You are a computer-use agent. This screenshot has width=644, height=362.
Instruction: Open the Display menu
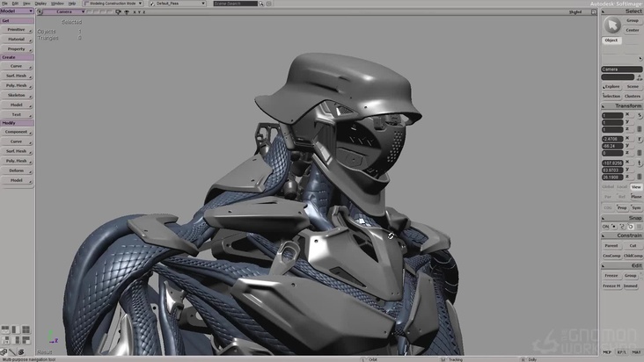tap(40, 4)
